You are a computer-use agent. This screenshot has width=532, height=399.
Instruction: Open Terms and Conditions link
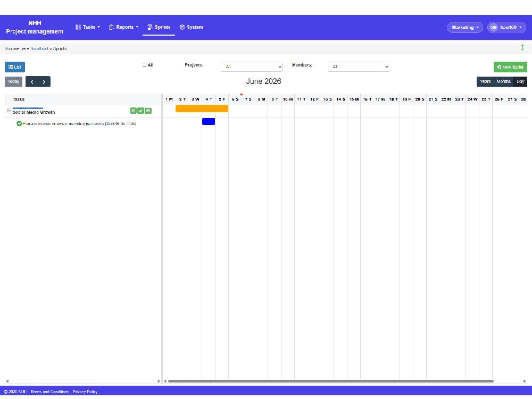(x=50, y=392)
